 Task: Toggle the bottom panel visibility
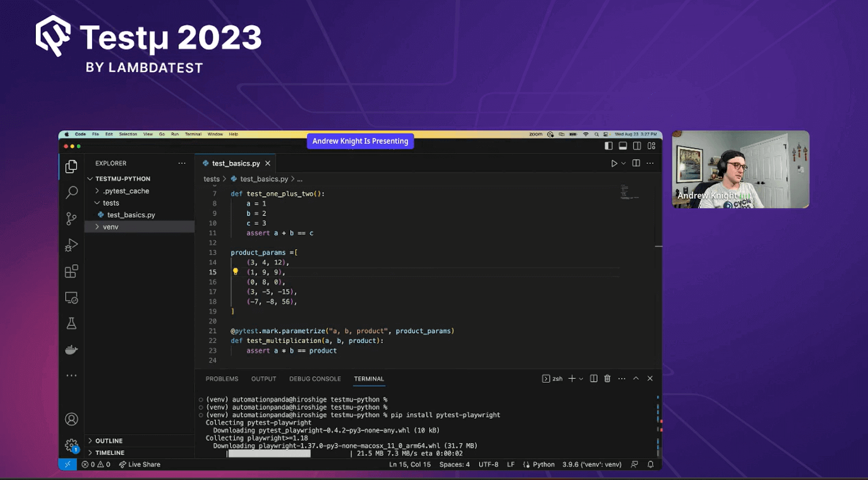tap(623, 146)
